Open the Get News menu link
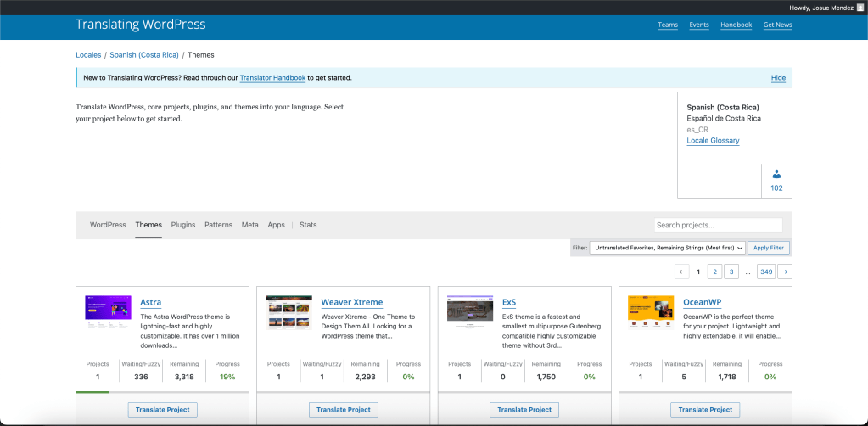Viewport: 868px width, 426px height. pyautogui.click(x=777, y=25)
